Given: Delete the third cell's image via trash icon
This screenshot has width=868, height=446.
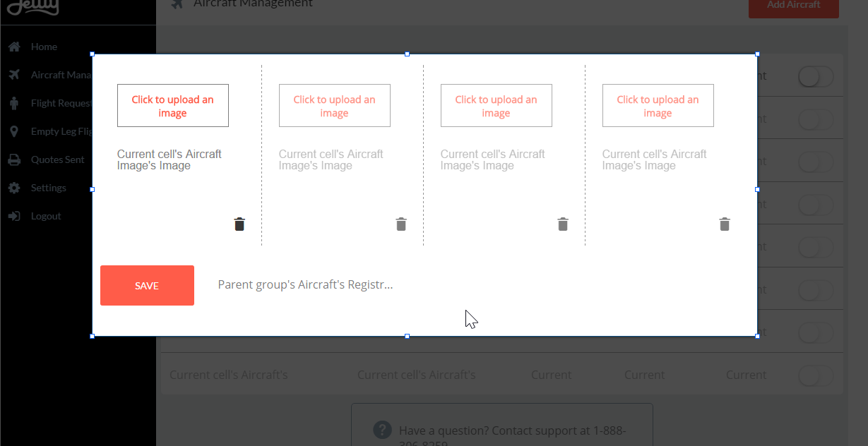Looking at the screenshot, I should click(x=563, y=224).
